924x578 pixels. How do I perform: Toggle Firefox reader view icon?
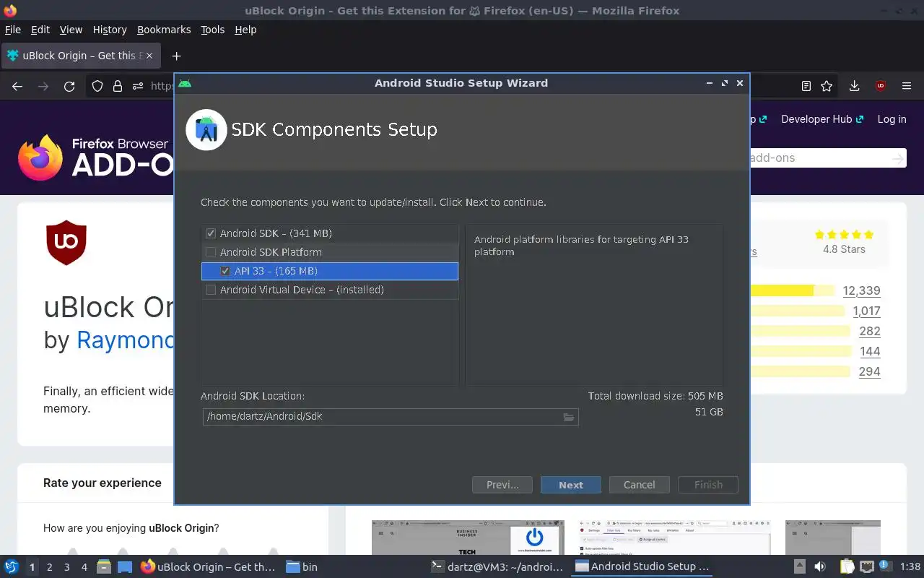click(806, 86)
